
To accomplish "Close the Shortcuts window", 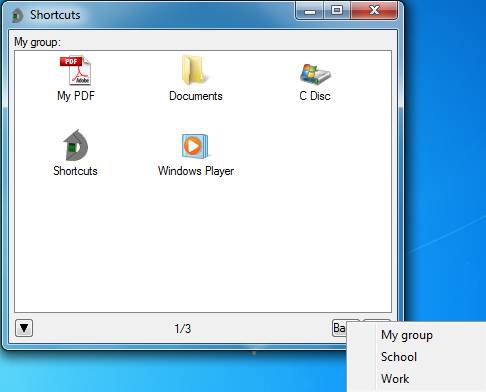I will [x=374, y=11].
